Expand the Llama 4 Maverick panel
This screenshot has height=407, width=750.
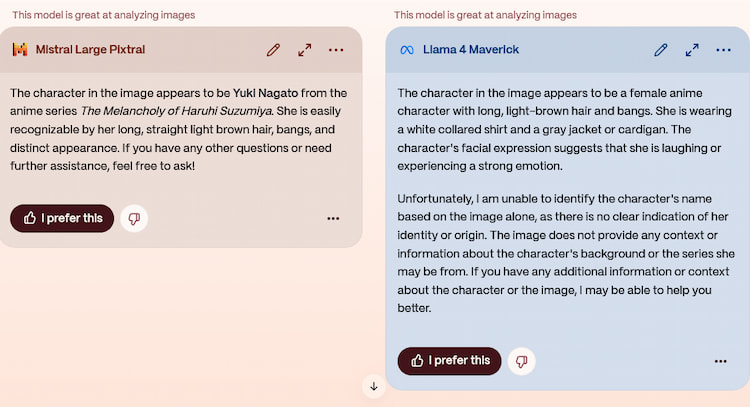(692, 50)
